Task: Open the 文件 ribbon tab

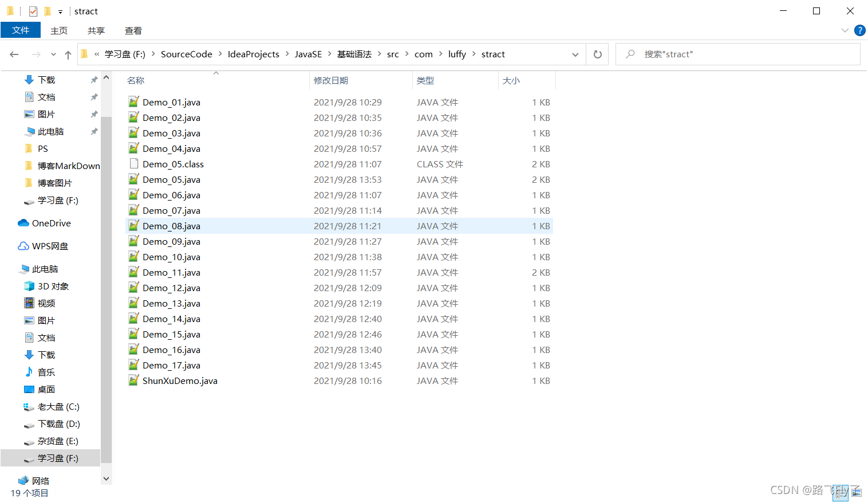Action: (21, 30)
